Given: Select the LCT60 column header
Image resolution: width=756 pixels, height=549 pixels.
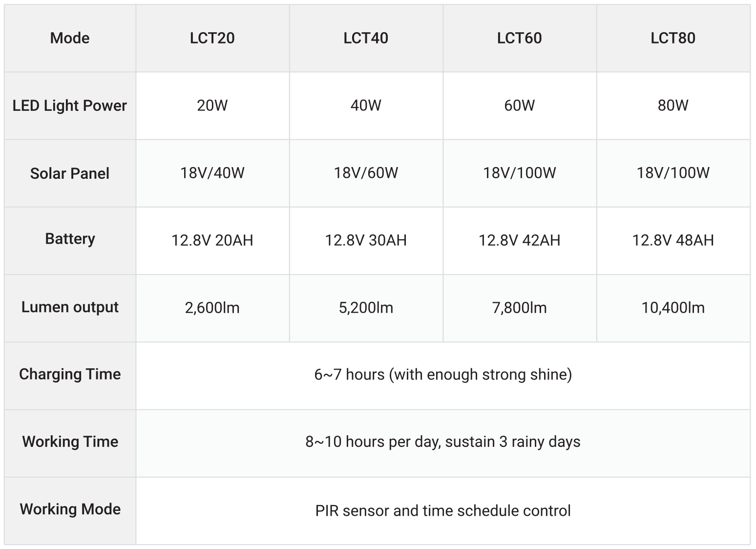Looking at the screenshot, I should pyautogui.click(x=519, y=38).
